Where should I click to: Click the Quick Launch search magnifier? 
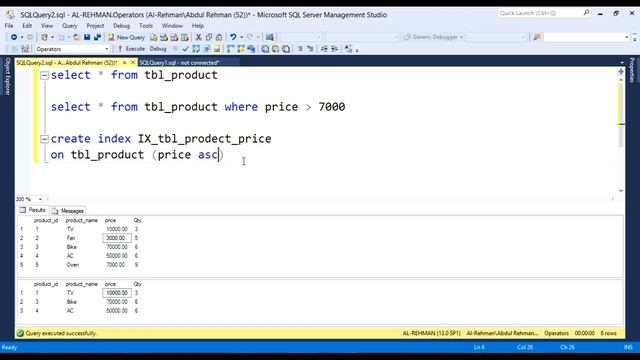(x=587, y=13)
